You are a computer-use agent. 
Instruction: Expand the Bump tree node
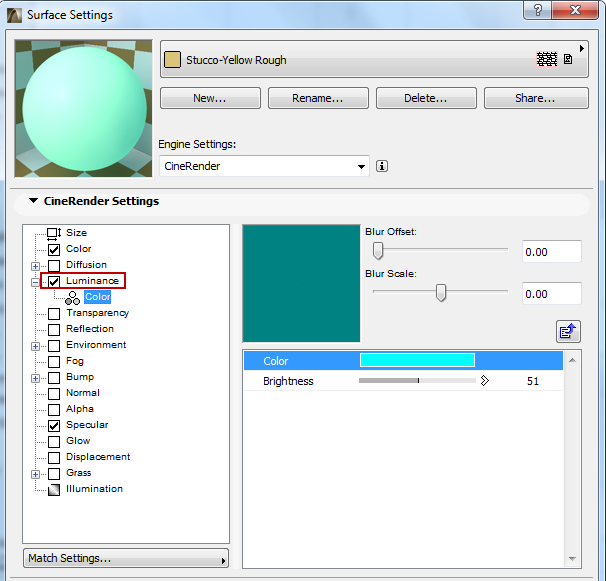35,378
